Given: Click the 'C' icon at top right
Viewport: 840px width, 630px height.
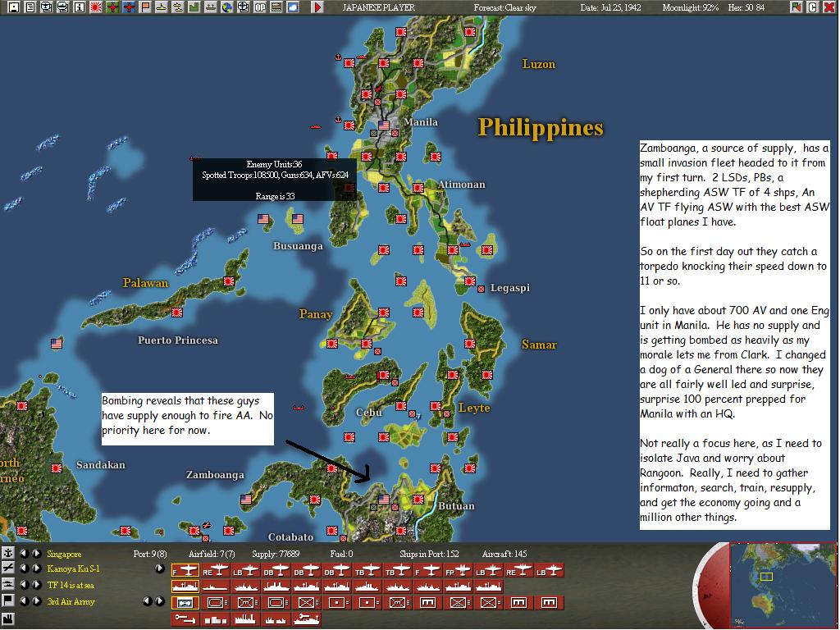Looking at the screenshot, I should point(813,7).
